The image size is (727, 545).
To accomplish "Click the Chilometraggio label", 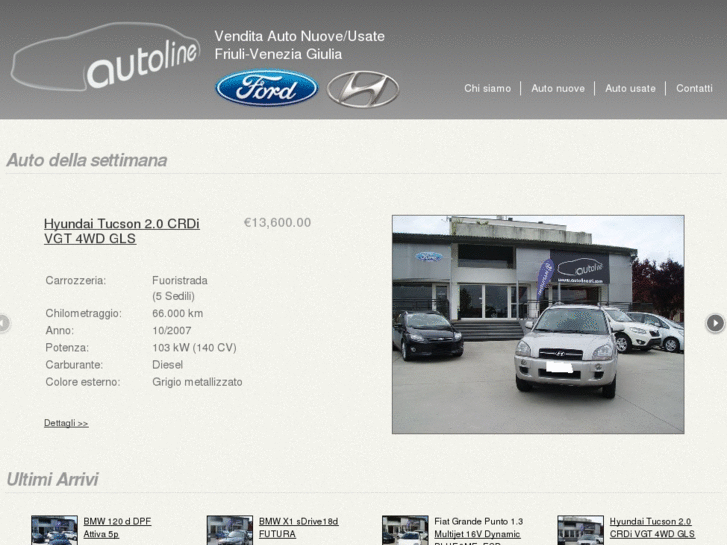I will click(83, 314).
